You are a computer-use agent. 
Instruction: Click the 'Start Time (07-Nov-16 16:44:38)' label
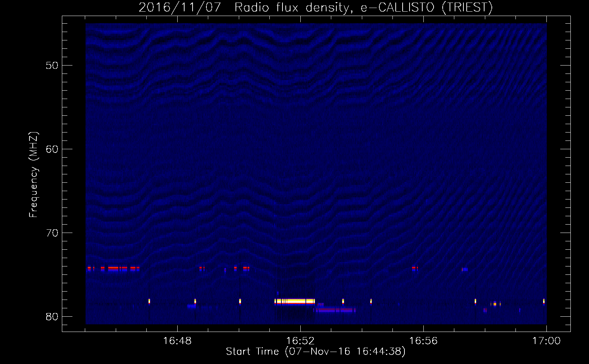[x=316, y=352]
